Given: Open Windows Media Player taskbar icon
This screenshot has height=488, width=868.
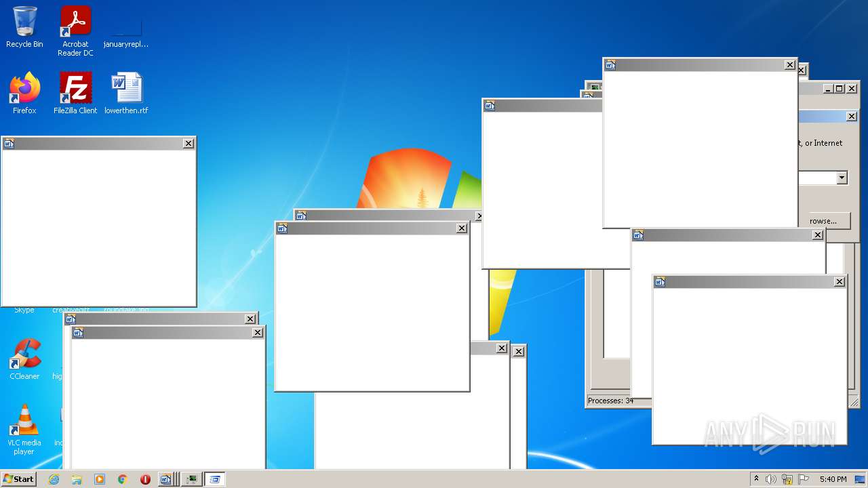Looking at the screenshot, I should [100, 479].
